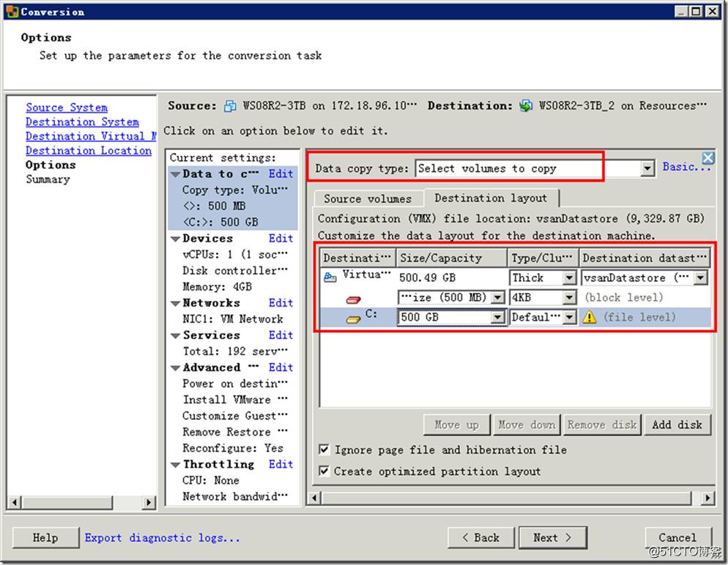Click the destination VM icon beside WS08R2-3TB_2
Image resolution: width=728 pixels, height=565 pixels.
pyautogui.click(x=526, y=106)
